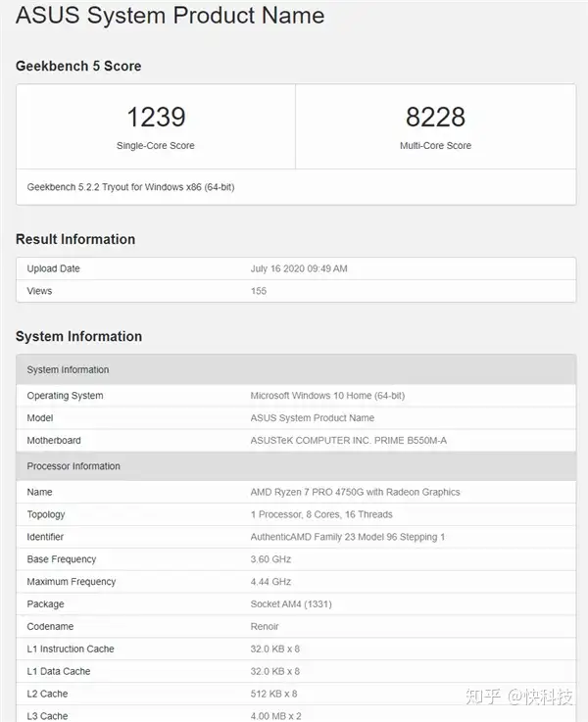Select 1 Processor, 8 Cores, 16 Threads

pyautogui.click(x=321, y=514)
